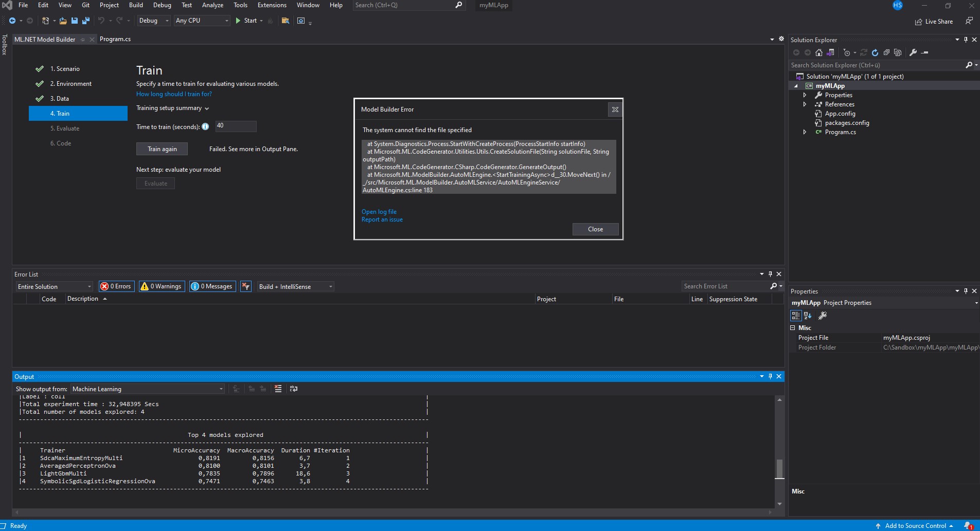This screenshot has width=980, height=531.
Task: Open the Any CPU platform dropdown
Action: (x=202, y=21)
